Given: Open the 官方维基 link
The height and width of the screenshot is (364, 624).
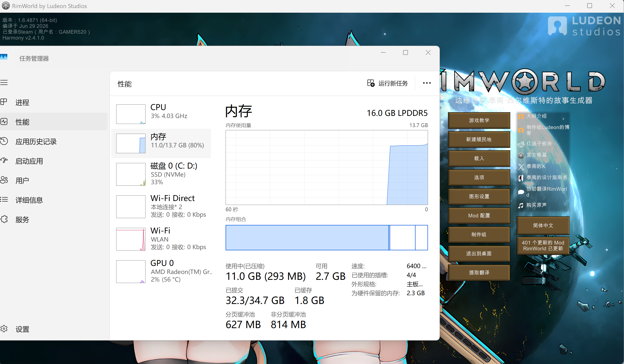Looking at the screenshot, I should click(x=536, y=155).
